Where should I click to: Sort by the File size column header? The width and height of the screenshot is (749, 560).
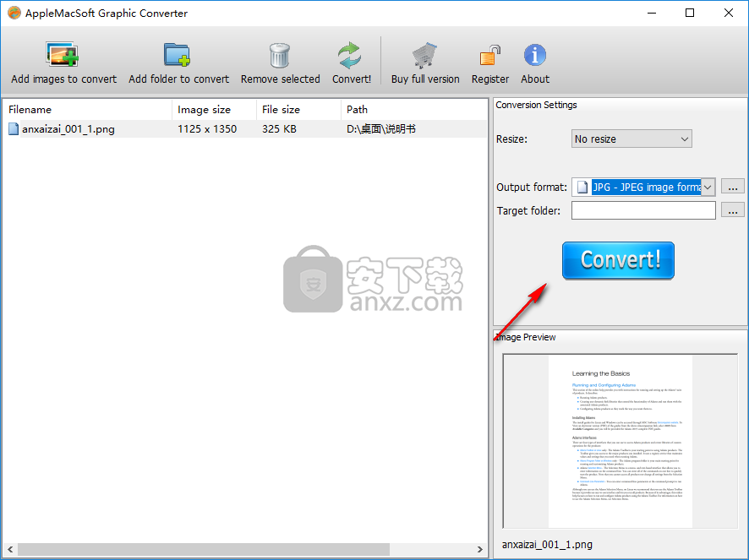pos(298,110)
